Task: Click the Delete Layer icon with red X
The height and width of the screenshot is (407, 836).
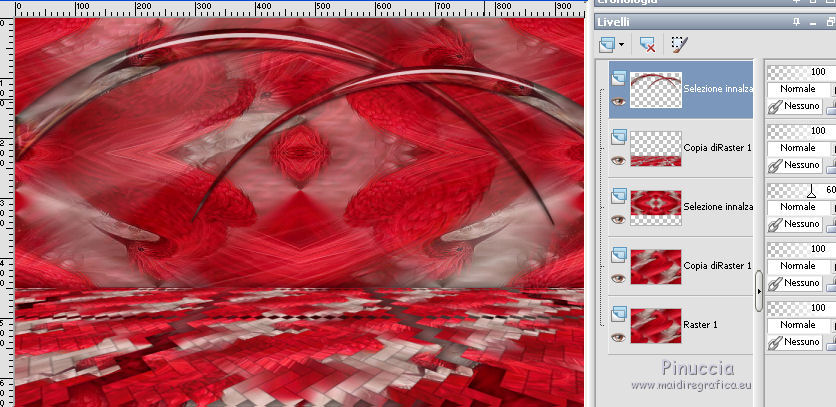Action: 647,45
